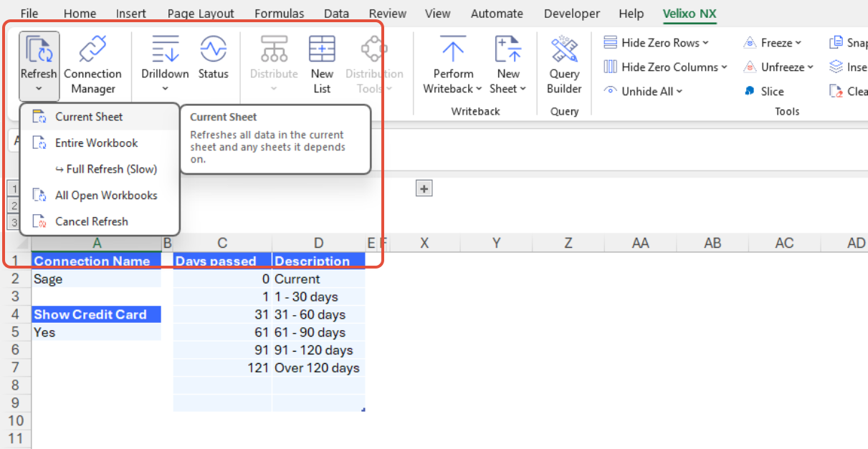Screen dimensions: 868x449
Task: Switch to the Review tab
Action: (386, 14)
